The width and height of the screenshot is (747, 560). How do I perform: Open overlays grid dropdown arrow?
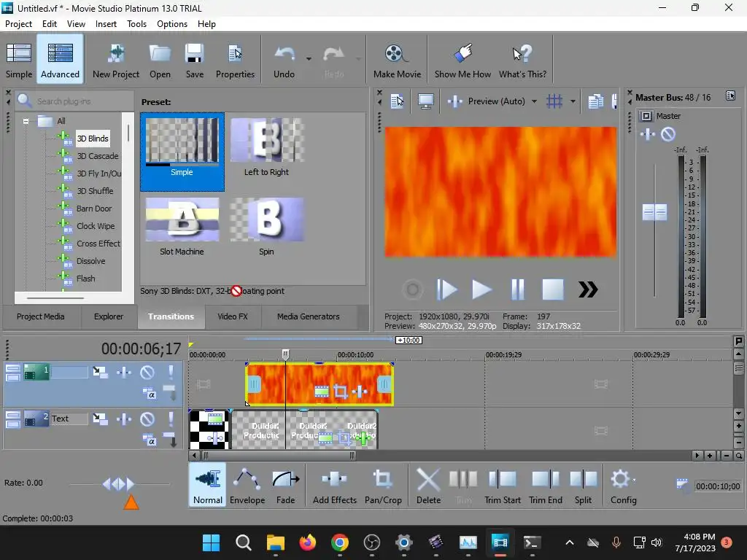[x=573, y=101]
